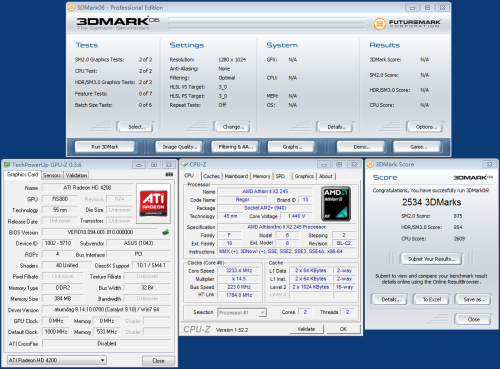The image size is (500, 369).
Task: Click Close button in GPU-Z
Action: point(158,361)
